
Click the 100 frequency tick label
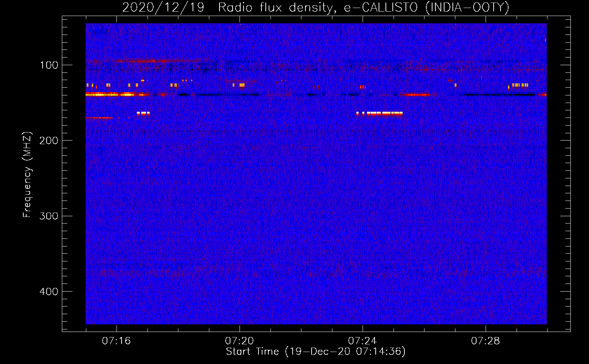(49, 65)
